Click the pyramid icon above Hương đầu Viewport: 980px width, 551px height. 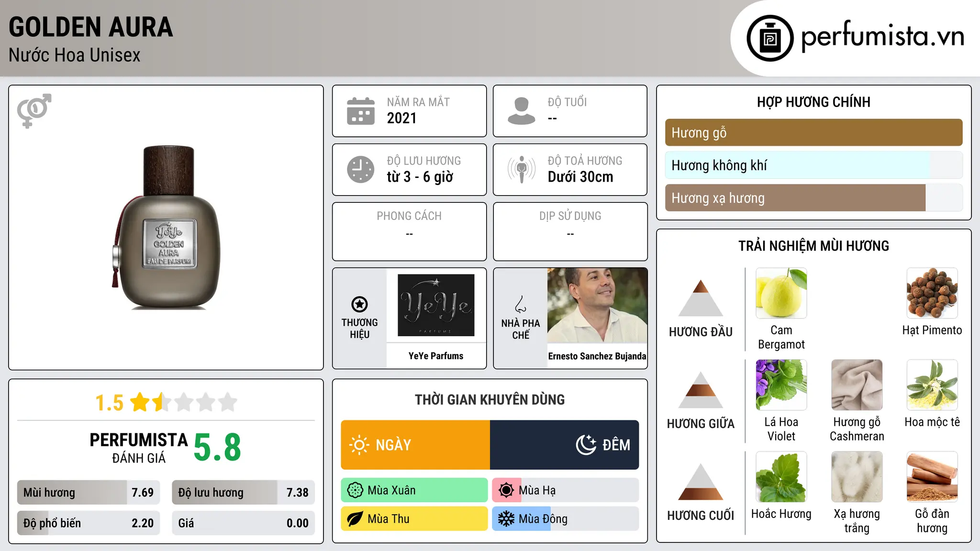(x=701, y=298)
